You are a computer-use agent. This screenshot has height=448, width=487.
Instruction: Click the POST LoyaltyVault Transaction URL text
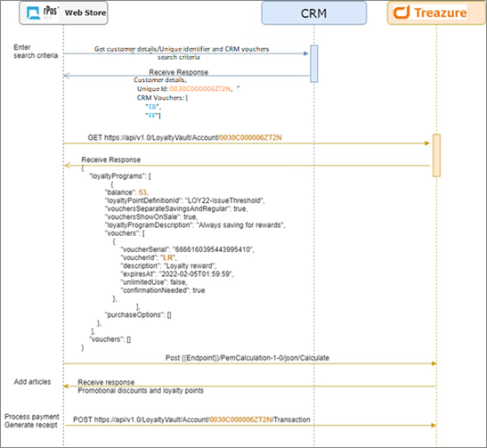tap(191, 419)
